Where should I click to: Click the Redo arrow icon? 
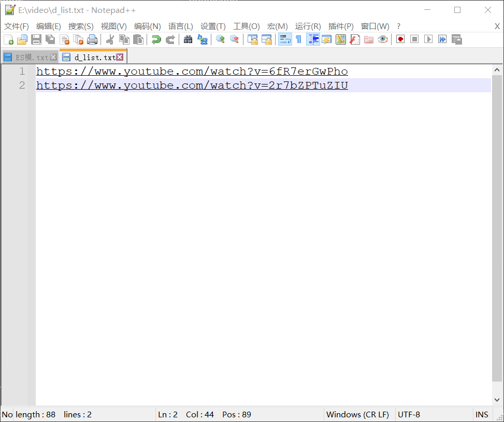tap(170, 39)
